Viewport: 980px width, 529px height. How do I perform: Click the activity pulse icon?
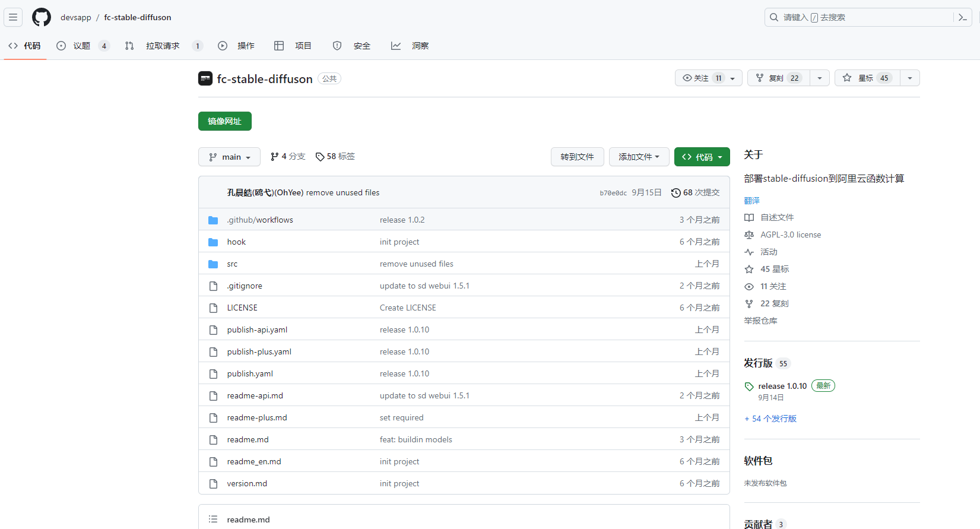tap(749, 252)
